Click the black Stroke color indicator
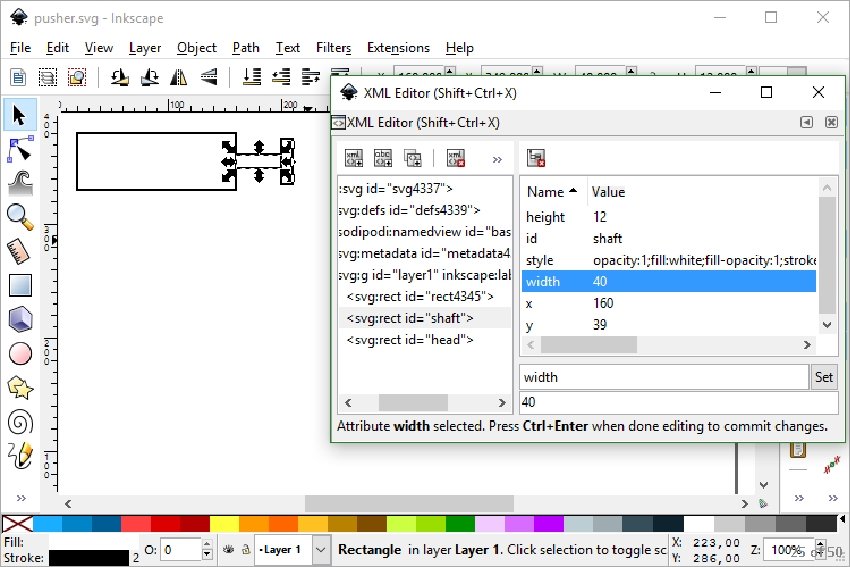 pyautogui.click(x=89, y=558)
